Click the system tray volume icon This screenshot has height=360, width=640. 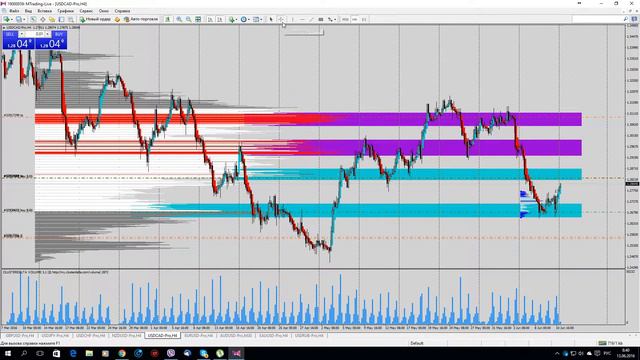(581, 353)
